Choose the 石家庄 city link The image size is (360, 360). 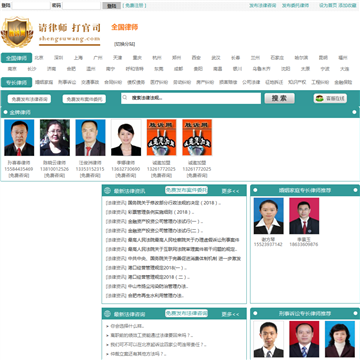277,58
